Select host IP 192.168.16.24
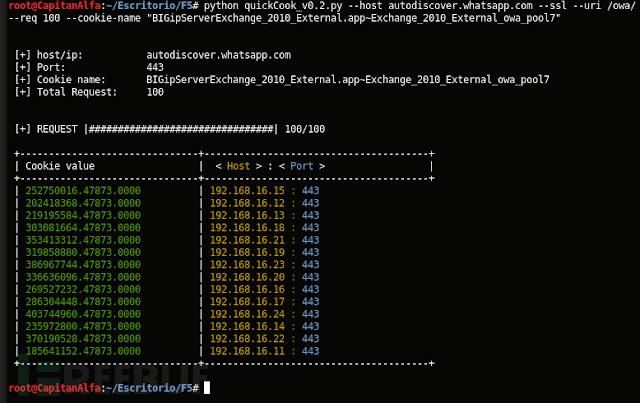This screenshot has height=403, width=640. click(247, 314)
